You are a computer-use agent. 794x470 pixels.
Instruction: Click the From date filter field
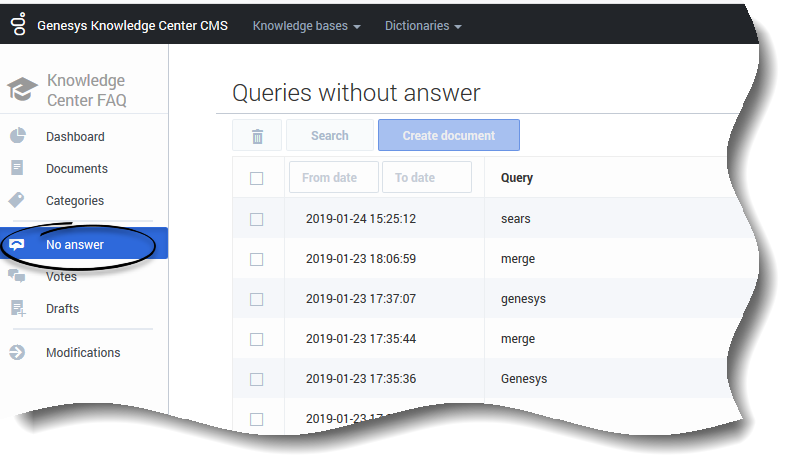[333, 178]
